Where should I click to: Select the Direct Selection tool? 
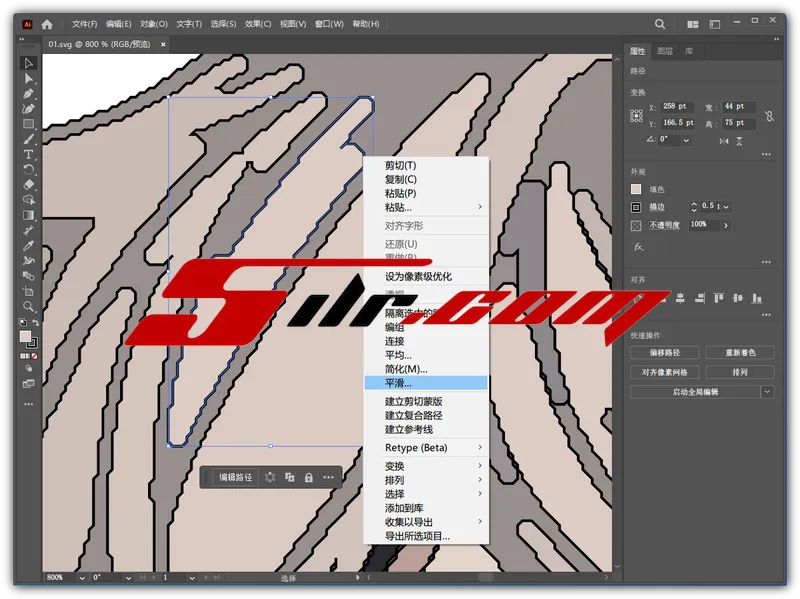pos(29,79)
